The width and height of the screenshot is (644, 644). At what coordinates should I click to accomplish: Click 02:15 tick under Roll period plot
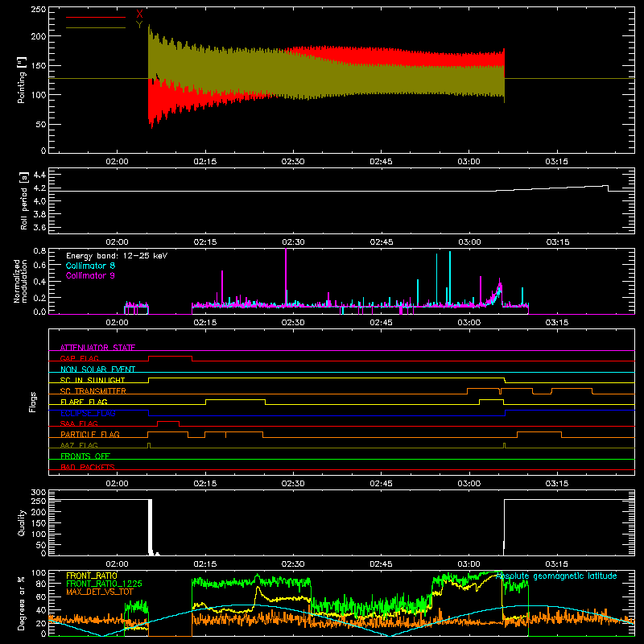point(205,242)
